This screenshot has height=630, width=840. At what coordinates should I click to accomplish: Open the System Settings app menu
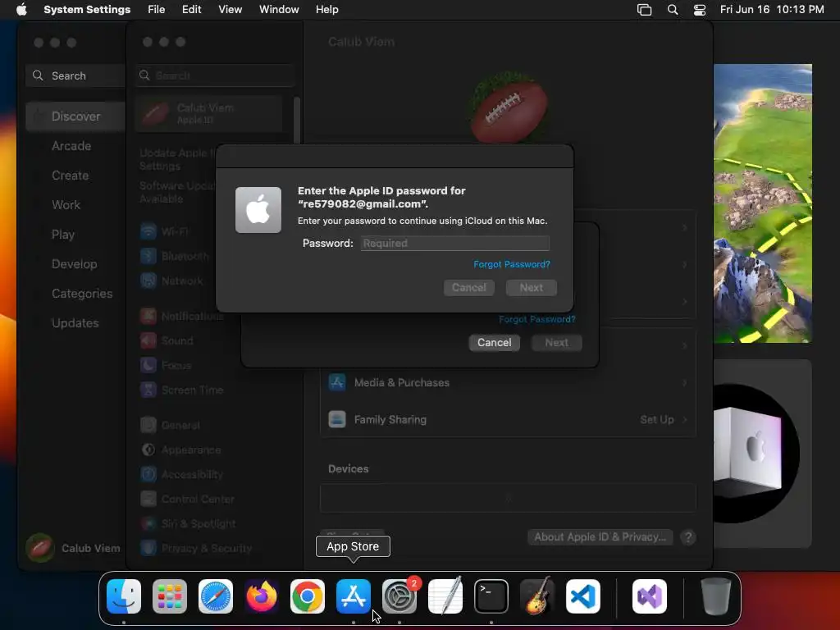click(87, 10)
